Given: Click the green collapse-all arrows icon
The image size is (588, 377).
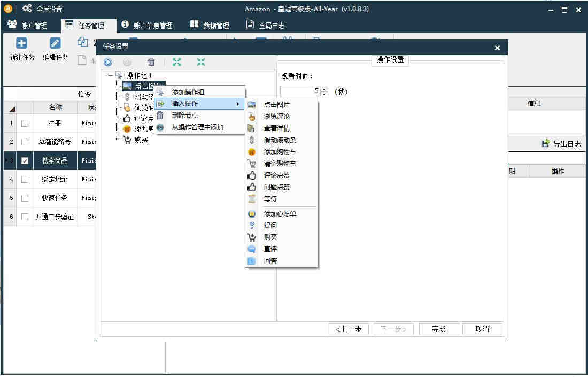Looking at the screenshot, I should click(201, 62).
